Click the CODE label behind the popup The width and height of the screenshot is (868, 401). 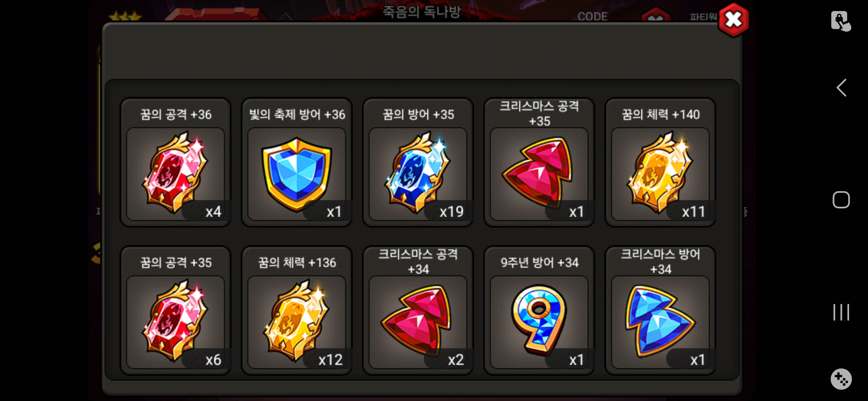tap(592, 17)
